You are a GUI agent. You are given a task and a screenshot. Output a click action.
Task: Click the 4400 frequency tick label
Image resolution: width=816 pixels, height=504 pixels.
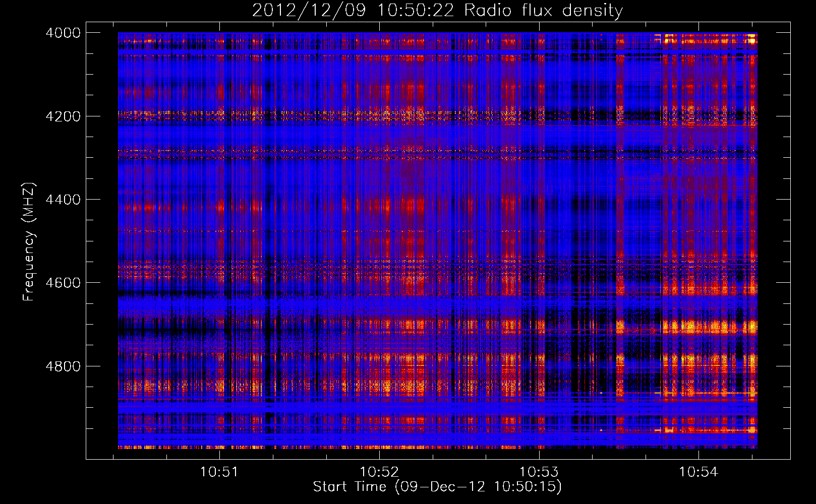coord(63,200)
